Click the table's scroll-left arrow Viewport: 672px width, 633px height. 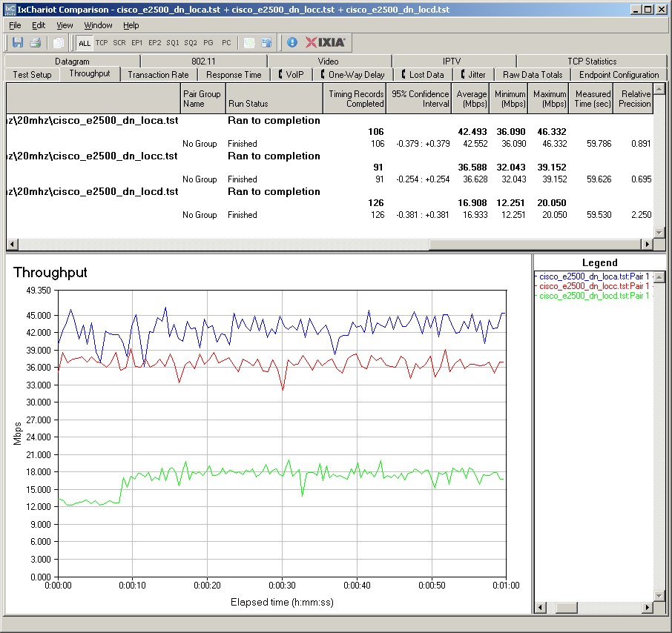pyautogui.click(x=12, y=244)
